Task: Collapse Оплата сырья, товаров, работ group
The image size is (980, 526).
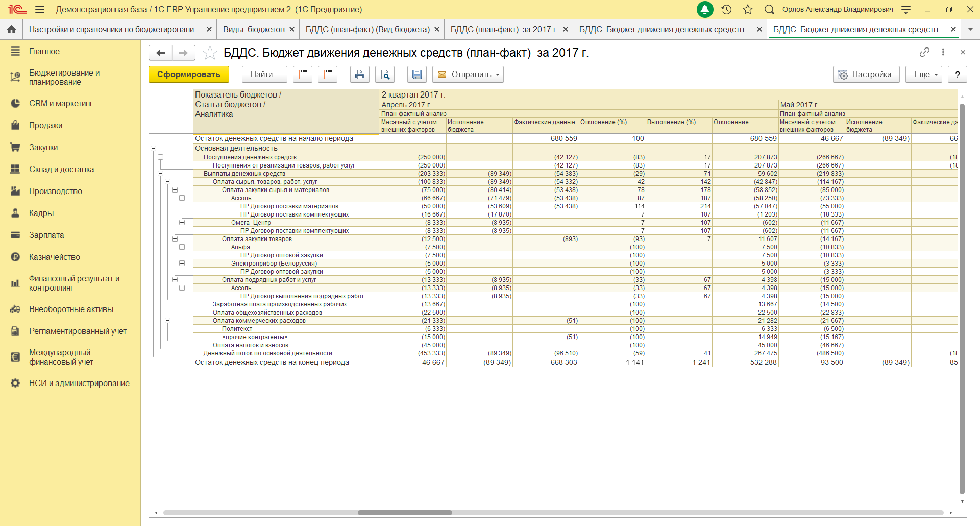Action: [x=167, y=182]
